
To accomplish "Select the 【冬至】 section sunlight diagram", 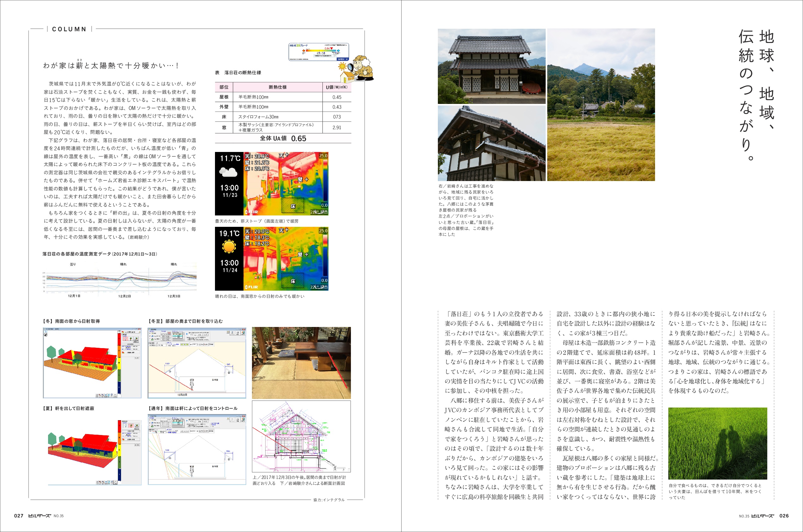I will 197,363.
